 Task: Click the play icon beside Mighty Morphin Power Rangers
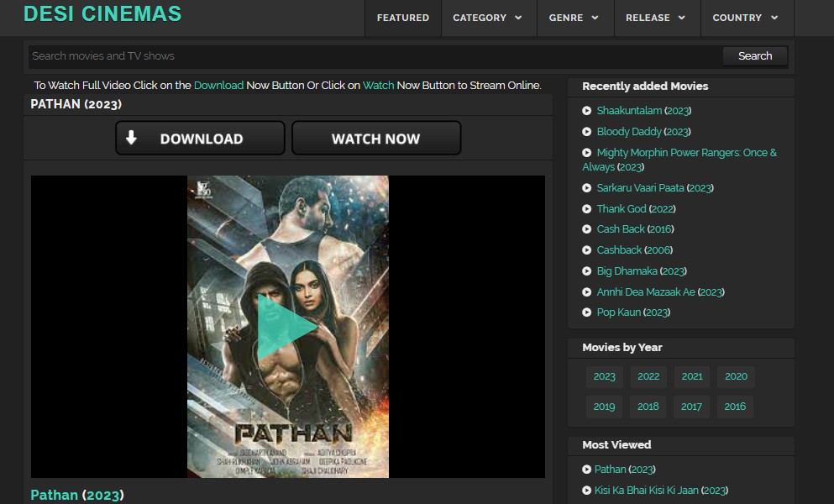click(587, 153)
